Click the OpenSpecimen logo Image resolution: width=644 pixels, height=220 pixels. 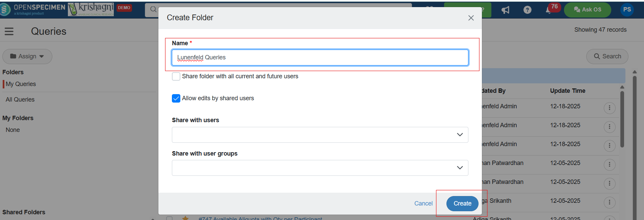(x=33, y=9)
